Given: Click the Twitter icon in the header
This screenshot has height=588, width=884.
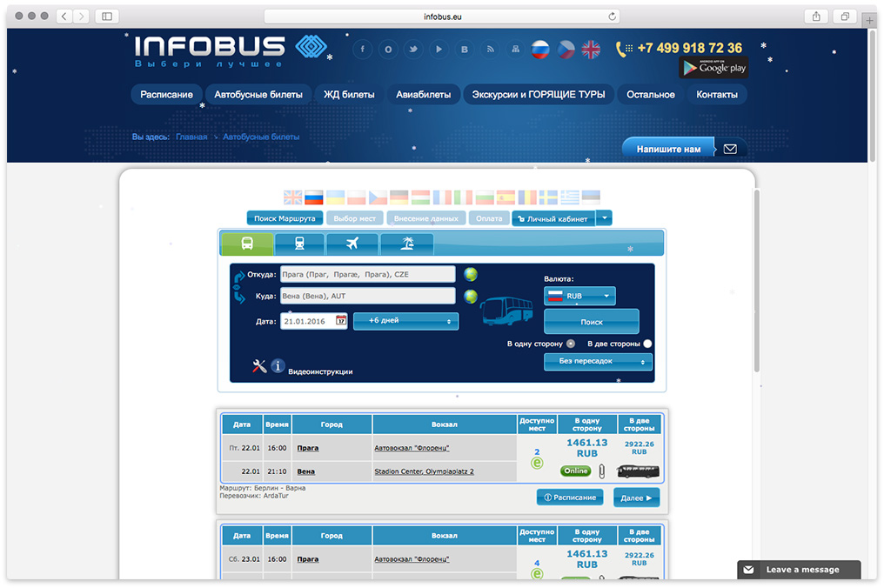Looking at the screenshot, I should click(x=413, y=50).
